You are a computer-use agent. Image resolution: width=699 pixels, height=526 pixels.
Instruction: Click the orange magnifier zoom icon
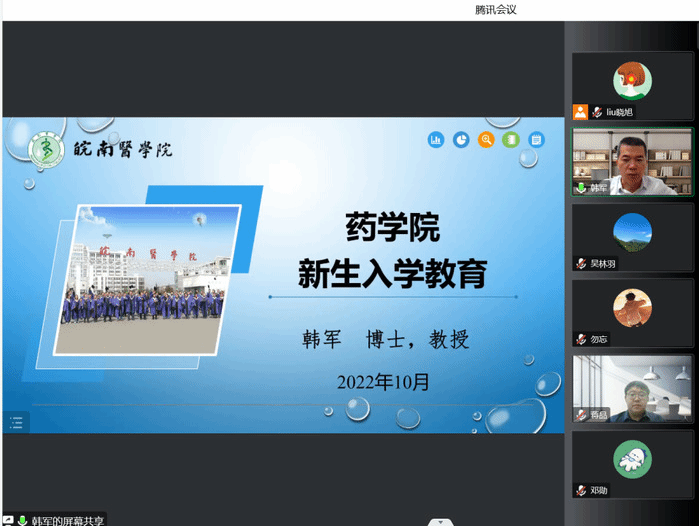(x=486, y=140)
